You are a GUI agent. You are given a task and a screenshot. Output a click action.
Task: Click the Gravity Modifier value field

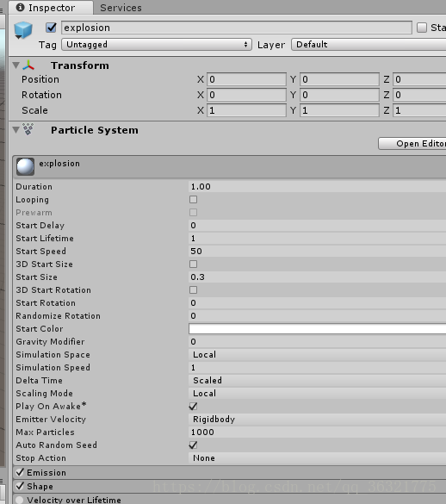tap(317, 342)
